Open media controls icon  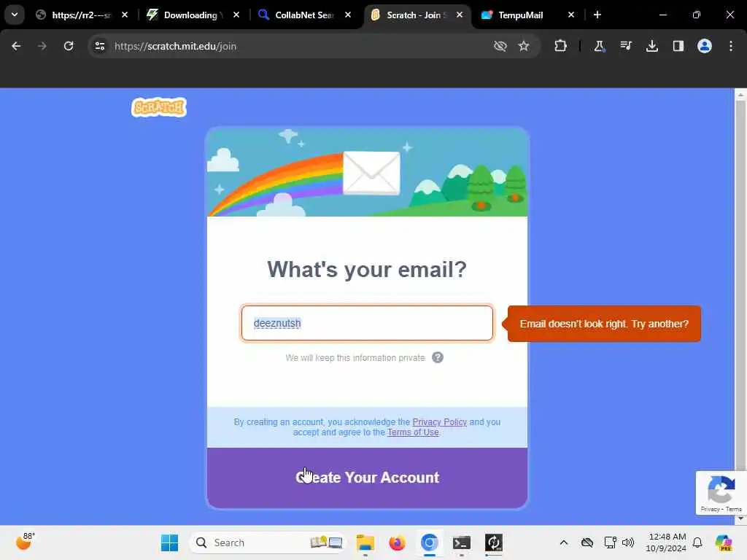coord(625,46)
